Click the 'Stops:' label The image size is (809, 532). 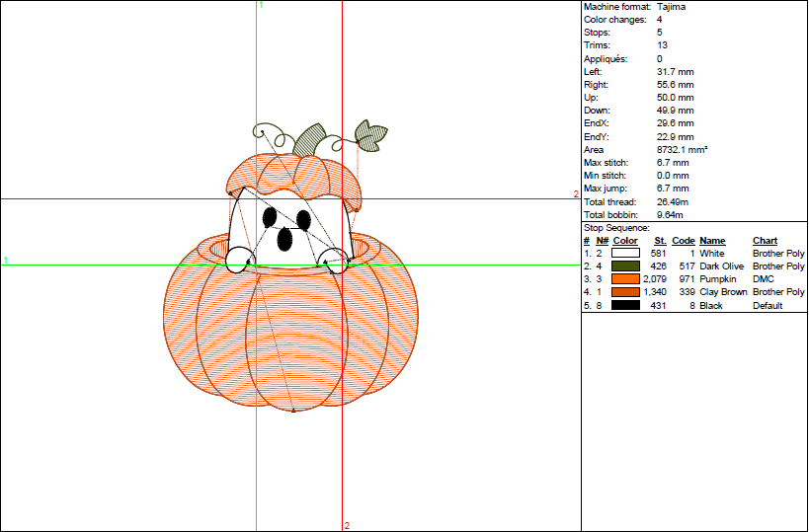(597, 33)
